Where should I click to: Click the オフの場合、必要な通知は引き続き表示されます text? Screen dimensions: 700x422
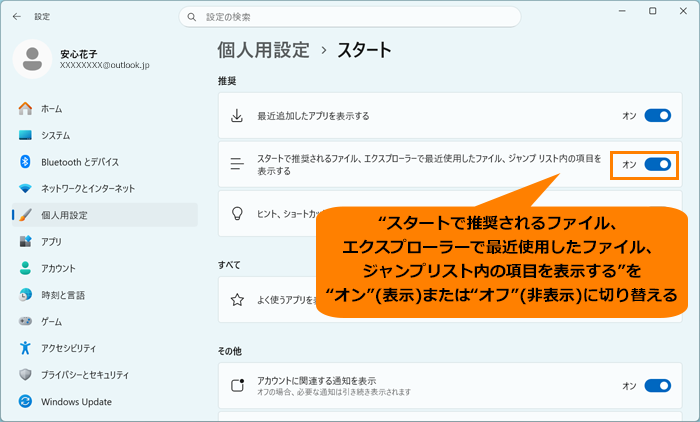[x=333, y=392]
